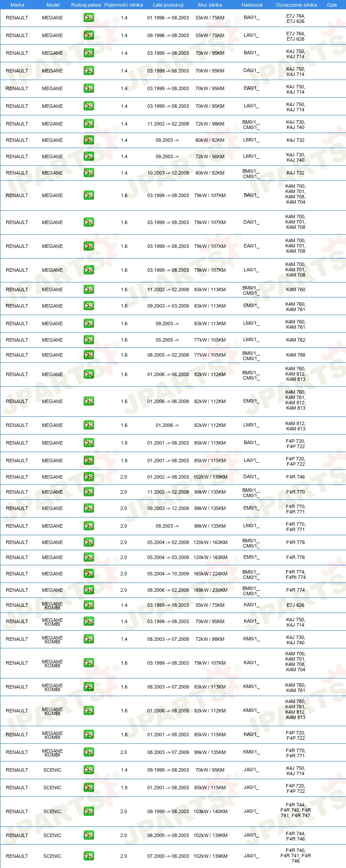
Task: Click the fuel icon in the 1.6 83kW BM0/1_, CM0/1_ row
Action: pos(89,289)
